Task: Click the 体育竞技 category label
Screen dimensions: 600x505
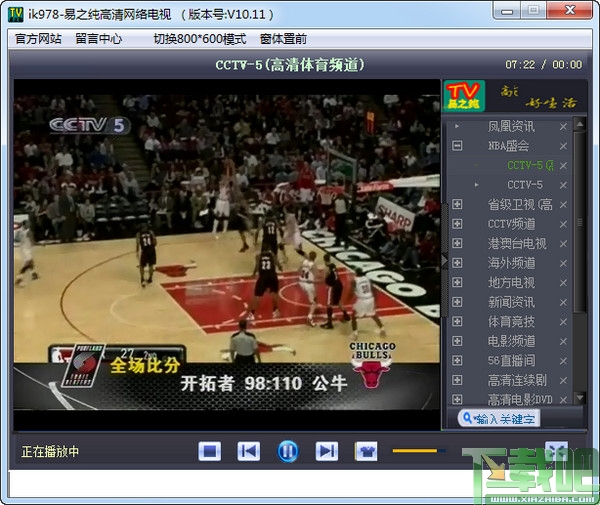Action: pos(511,321)
